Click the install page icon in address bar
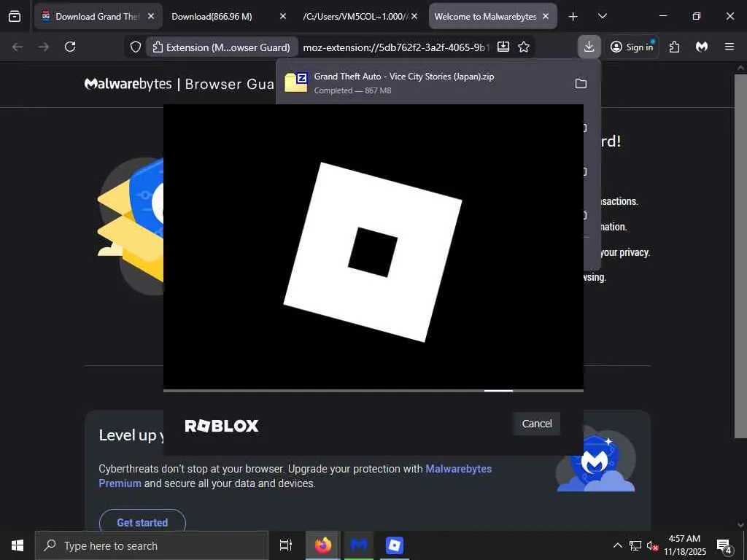Image resolution: width=747 pixels, height=560 pixels. tap(503, 47)
